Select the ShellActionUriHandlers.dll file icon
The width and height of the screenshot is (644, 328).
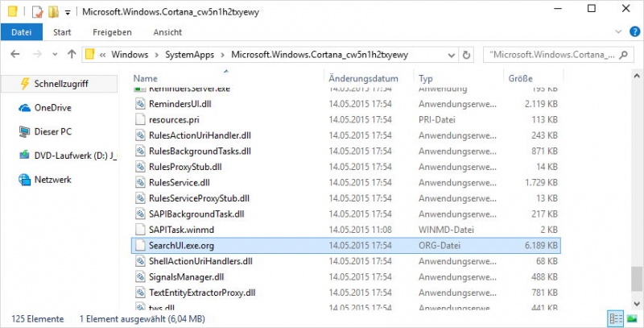click(x=141, y=261)
